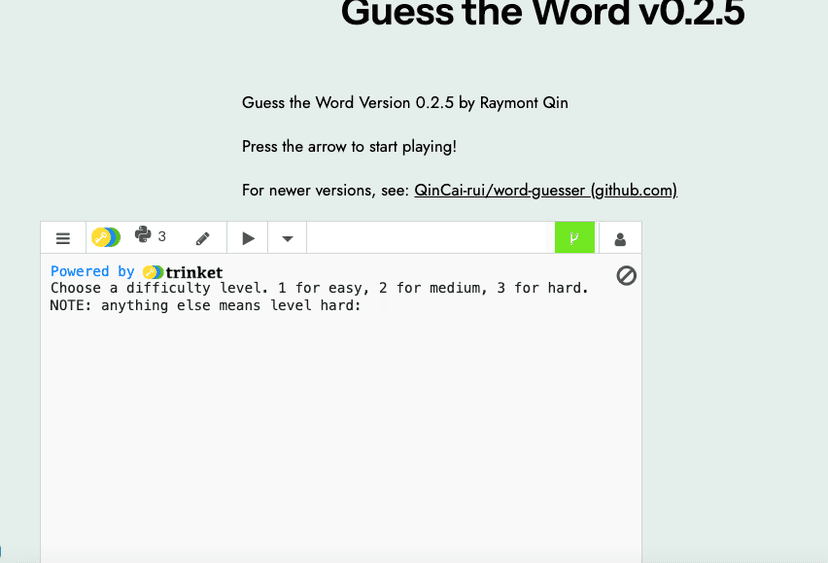The image size is (828, 563).
Task: Open the QinCai-rui/word-guesser GitHub link
Action: pyautogui.click(x=545, y=190)
